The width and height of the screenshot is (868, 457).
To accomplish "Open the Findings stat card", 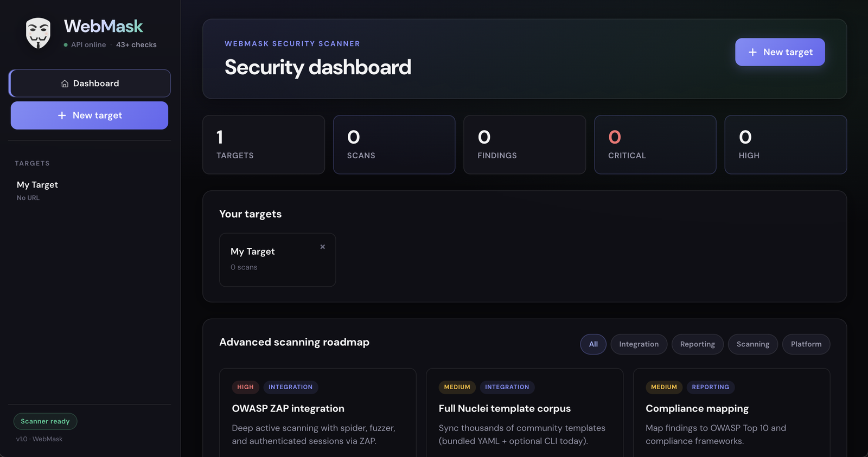I will [x=525, y=145].
